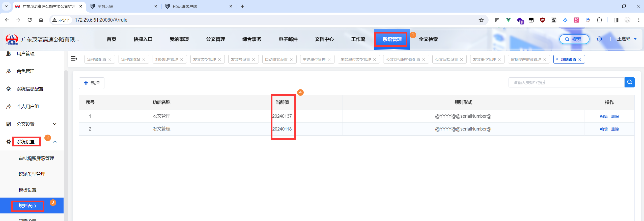
Task: Open the 王嘉彬 user dropdown
Action: tap(627, 39)
